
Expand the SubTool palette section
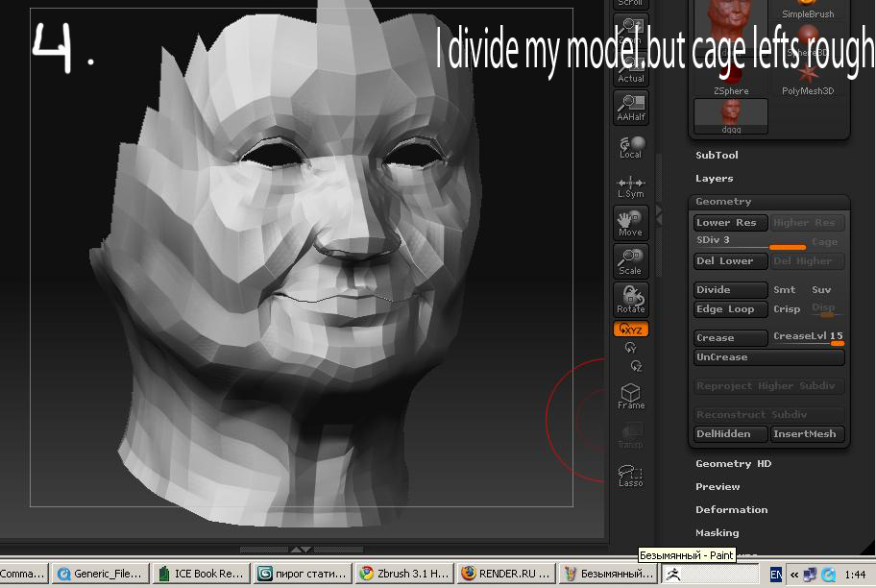coord(717,156)
